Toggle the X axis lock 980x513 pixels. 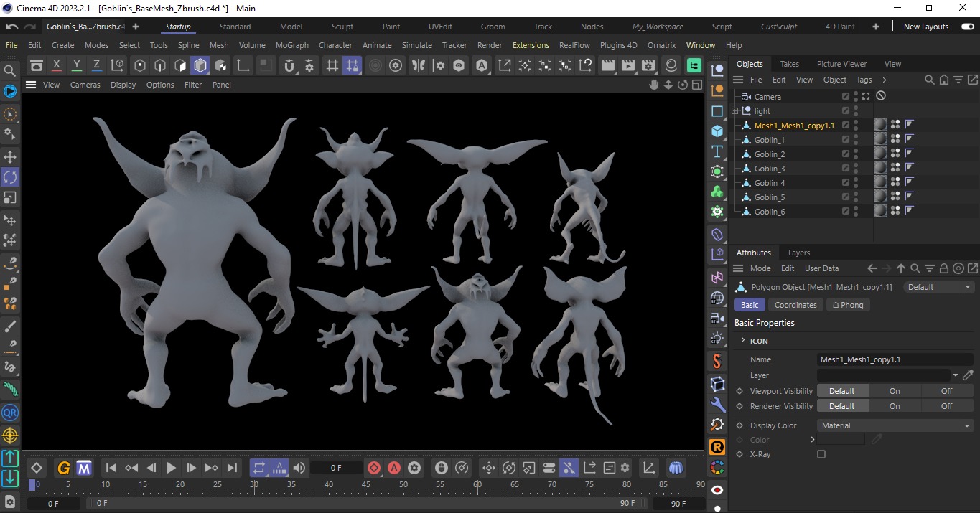pyautogui.click(x=57, y=65)
